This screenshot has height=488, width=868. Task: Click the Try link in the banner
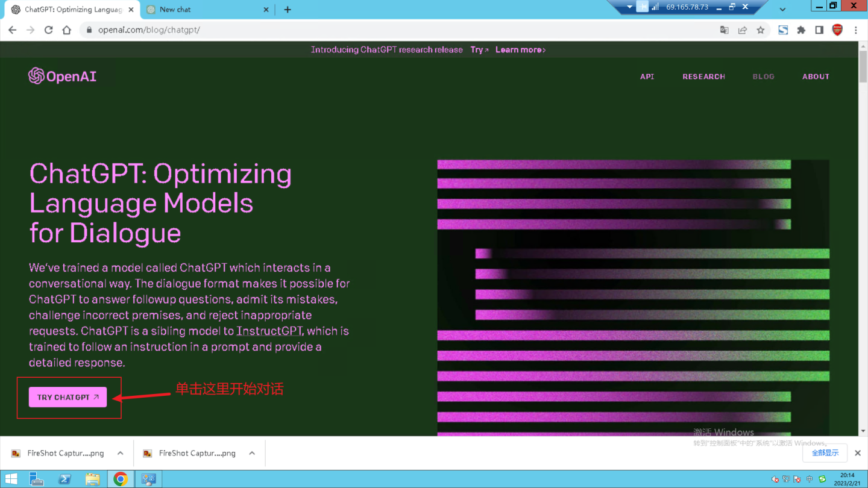pos(479,50)
